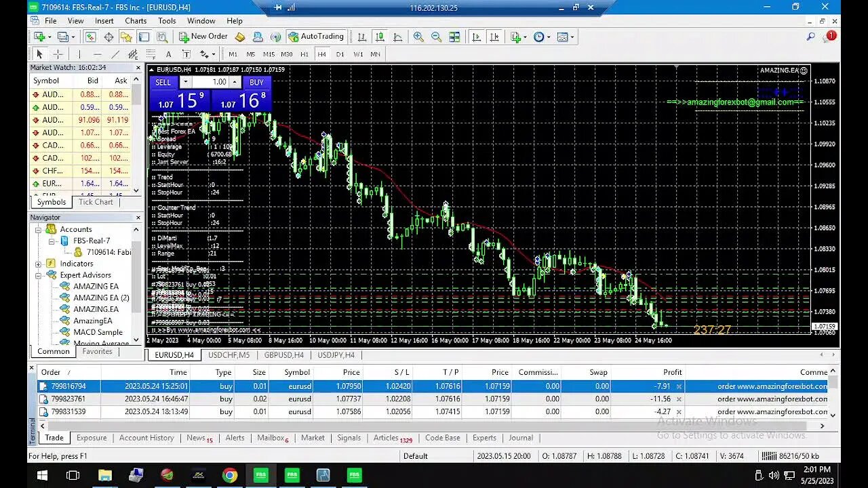Open the Charts menu

(136, 21)
